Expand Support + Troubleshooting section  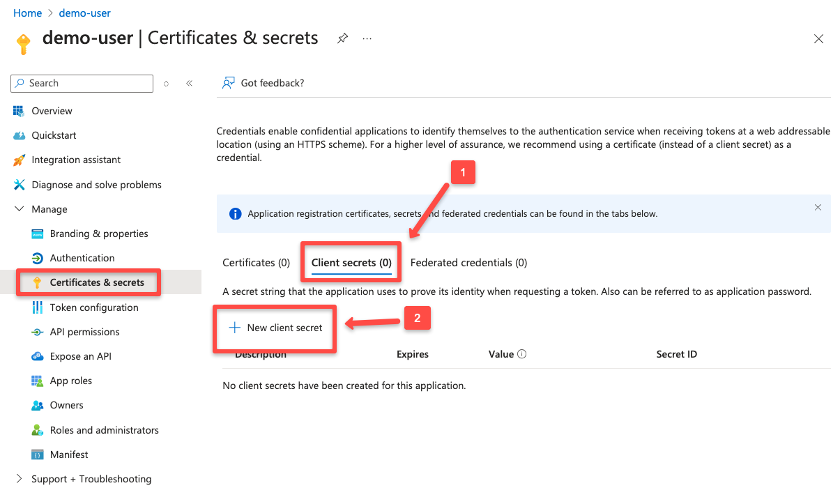coord(20,479)
